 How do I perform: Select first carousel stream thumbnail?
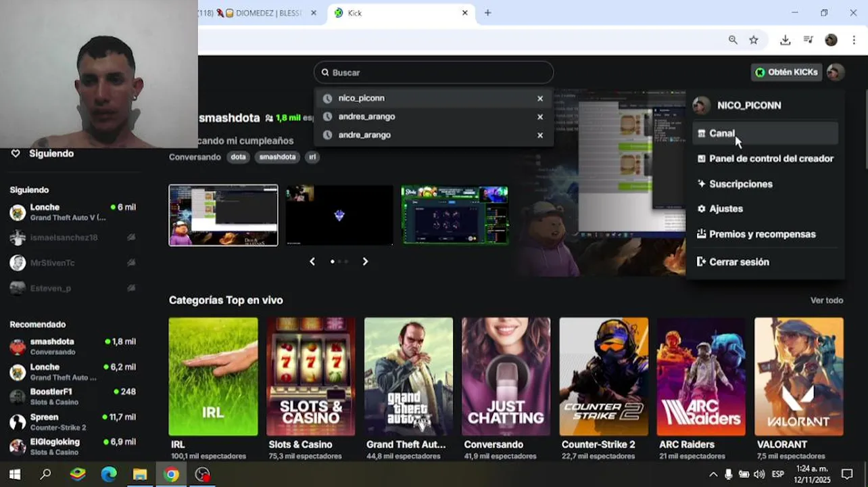tap(223, 215)
